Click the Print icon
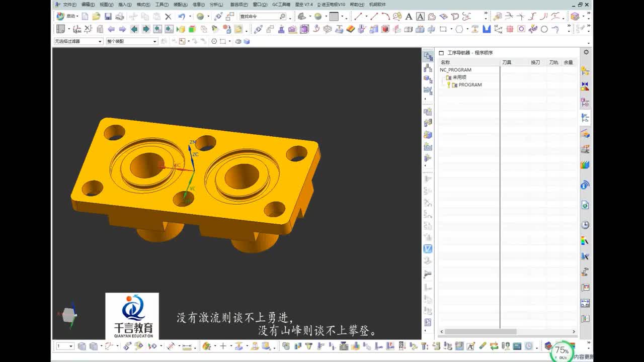Image resolution: width=644 pixels, height=362 pixels. pos(119,17)
